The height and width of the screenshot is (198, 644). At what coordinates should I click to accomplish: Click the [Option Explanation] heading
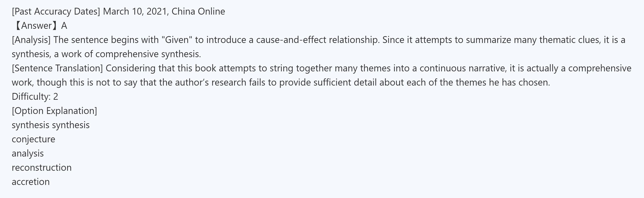[x=54, y=111]
